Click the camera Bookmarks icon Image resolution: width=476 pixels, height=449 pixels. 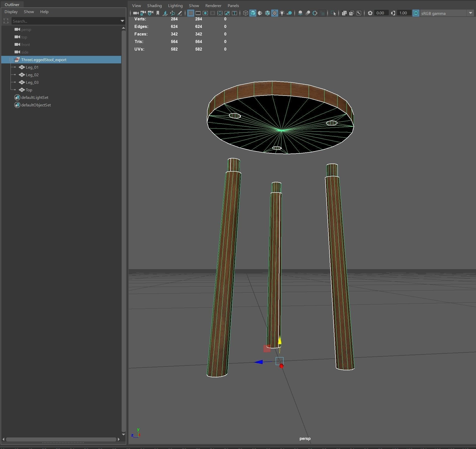tap(158, 13)
